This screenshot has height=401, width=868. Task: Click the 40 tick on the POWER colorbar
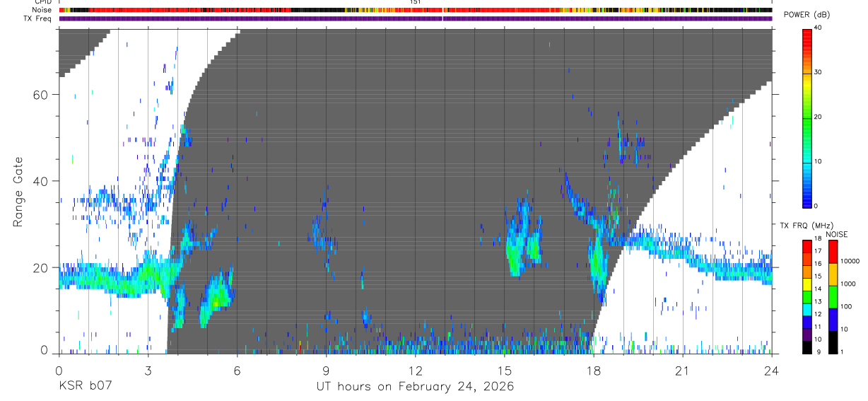[819, 28]
